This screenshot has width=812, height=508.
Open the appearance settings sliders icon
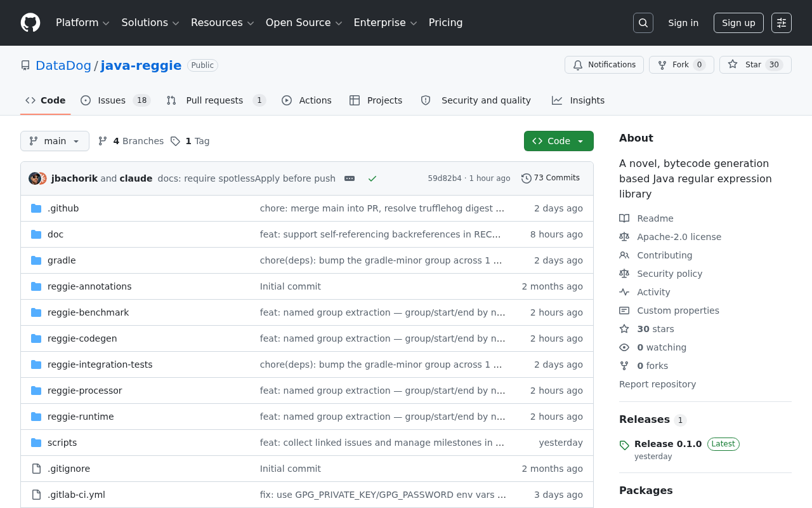[x=782, y=23]
